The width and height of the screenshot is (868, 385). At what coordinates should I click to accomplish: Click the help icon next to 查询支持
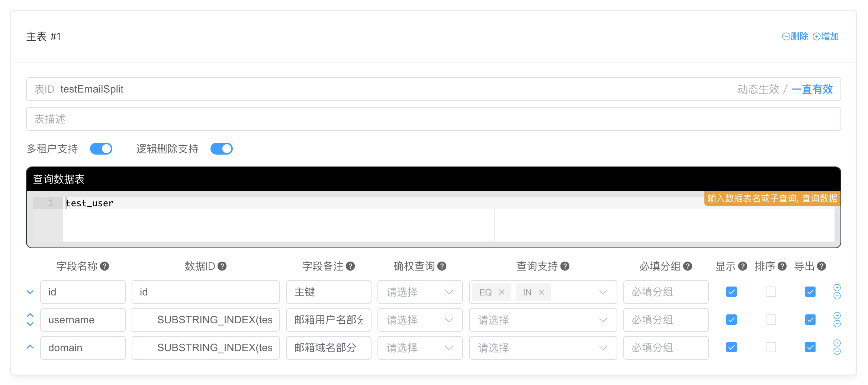(x=565, y=266)
